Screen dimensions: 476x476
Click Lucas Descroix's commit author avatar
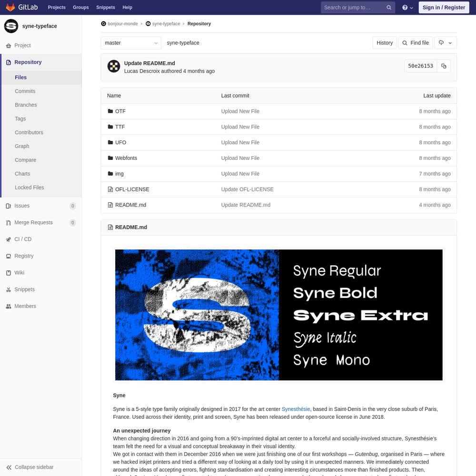(x=114, y=66)
